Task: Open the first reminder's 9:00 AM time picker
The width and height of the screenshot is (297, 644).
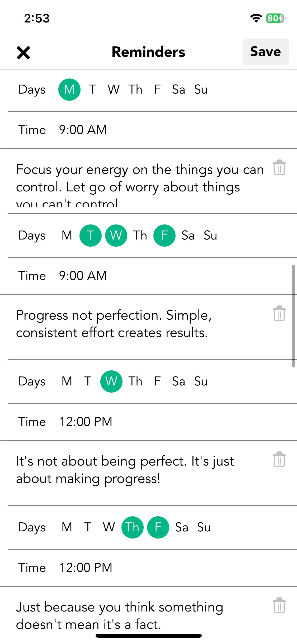Action: (83, 130)
